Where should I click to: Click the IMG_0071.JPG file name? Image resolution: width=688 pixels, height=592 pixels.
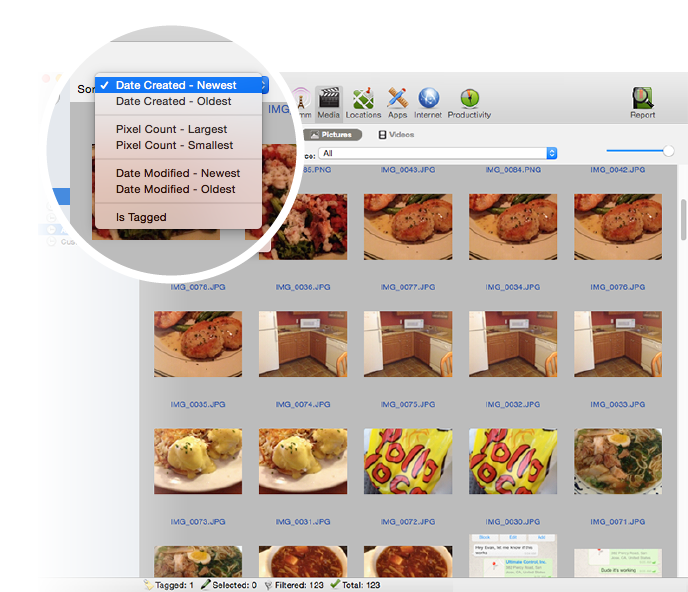point(618,522)
